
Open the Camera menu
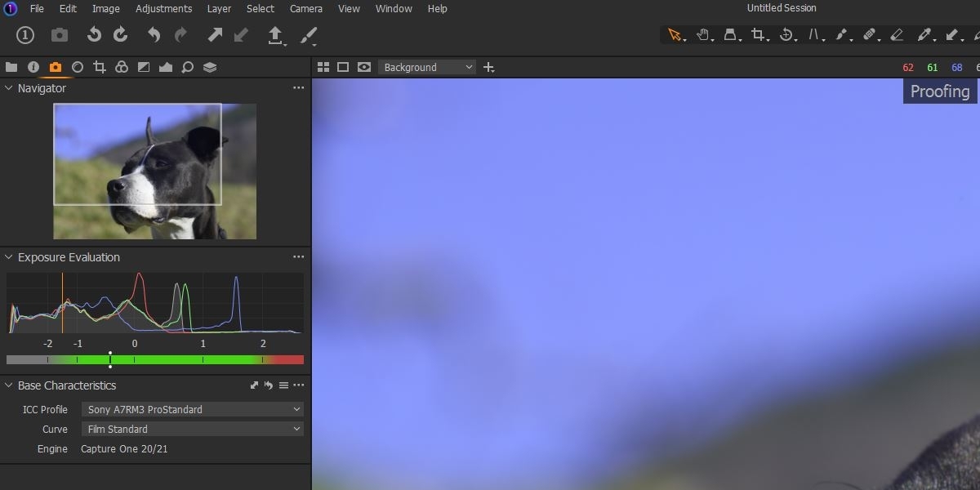pos(305,8)
